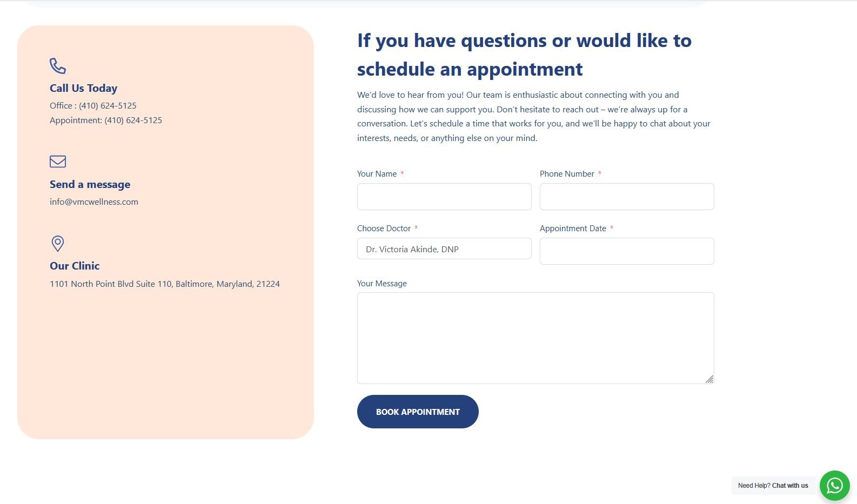The height and width of the screenshot is (504, 857).
Task: Click the Call Us Today heading
Action: click(x=83, y=89)
